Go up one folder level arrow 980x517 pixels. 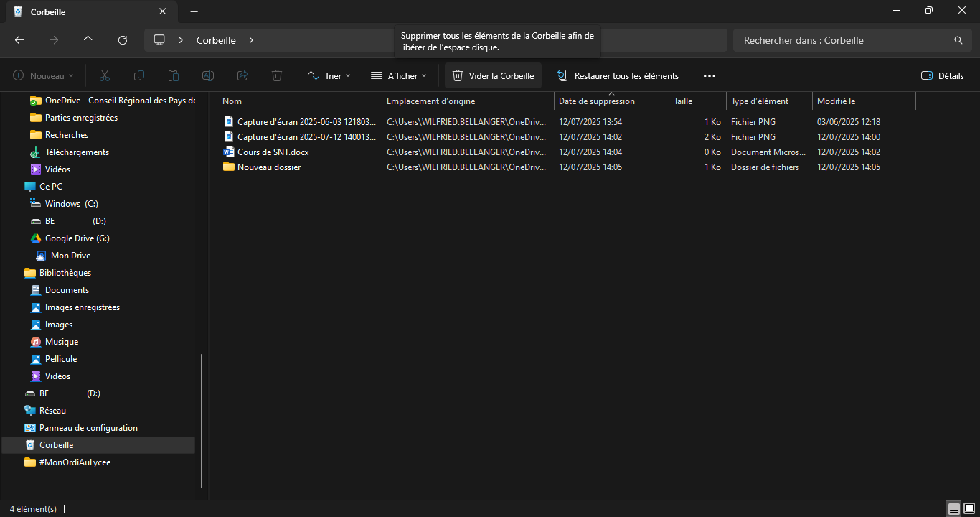[88, 40]
